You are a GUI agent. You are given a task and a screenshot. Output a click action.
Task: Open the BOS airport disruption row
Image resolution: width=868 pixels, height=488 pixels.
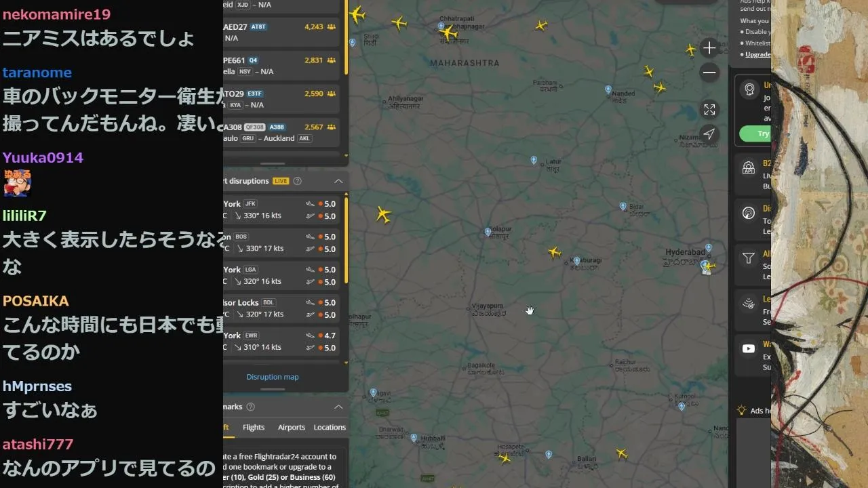point(281,243)
